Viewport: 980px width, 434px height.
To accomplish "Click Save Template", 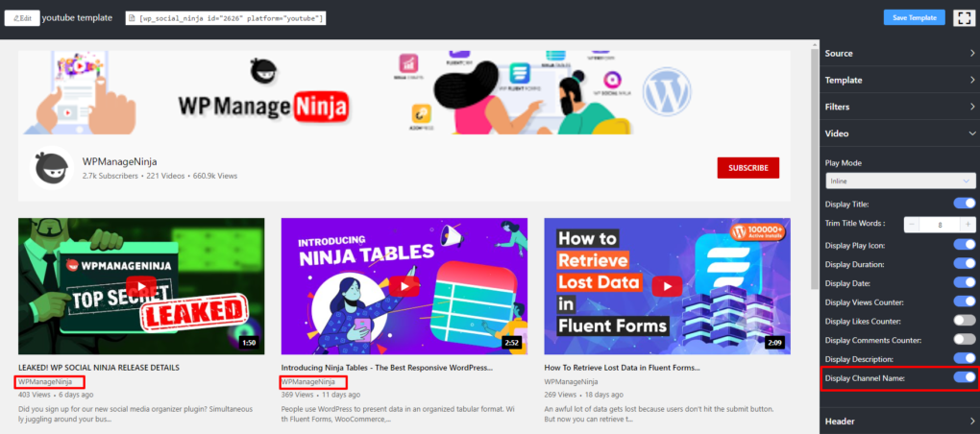I will pyautogui.click(x=914, y=17).
